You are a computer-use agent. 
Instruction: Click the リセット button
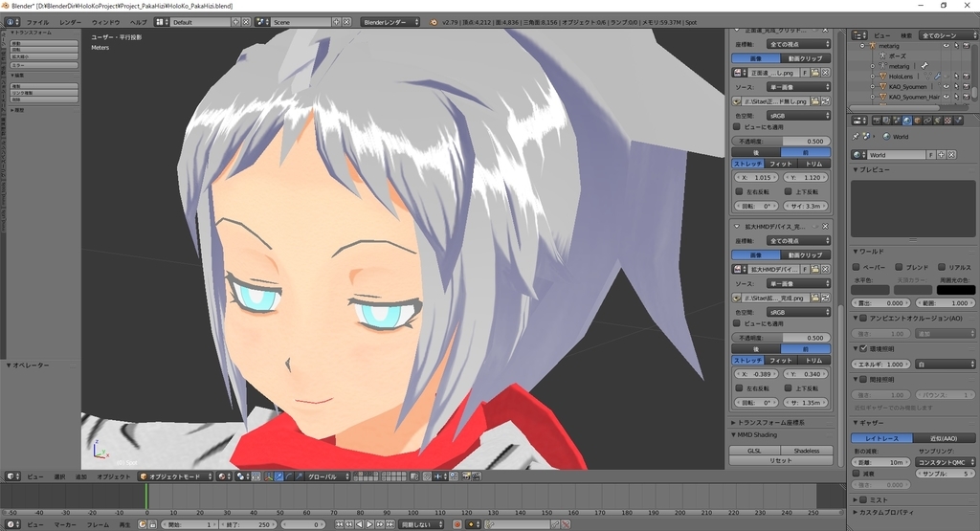click(x=781, y=460)
